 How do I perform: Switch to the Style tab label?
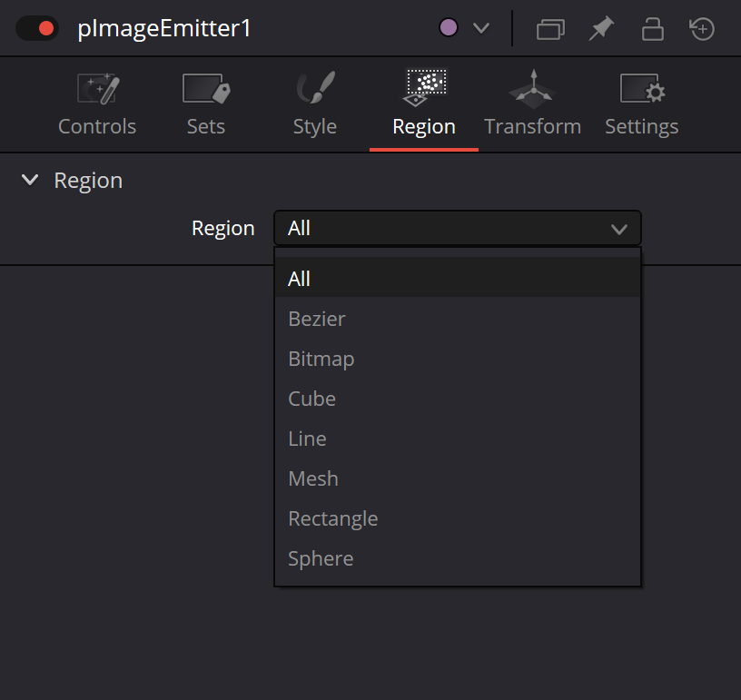click(x=315, y=127)
